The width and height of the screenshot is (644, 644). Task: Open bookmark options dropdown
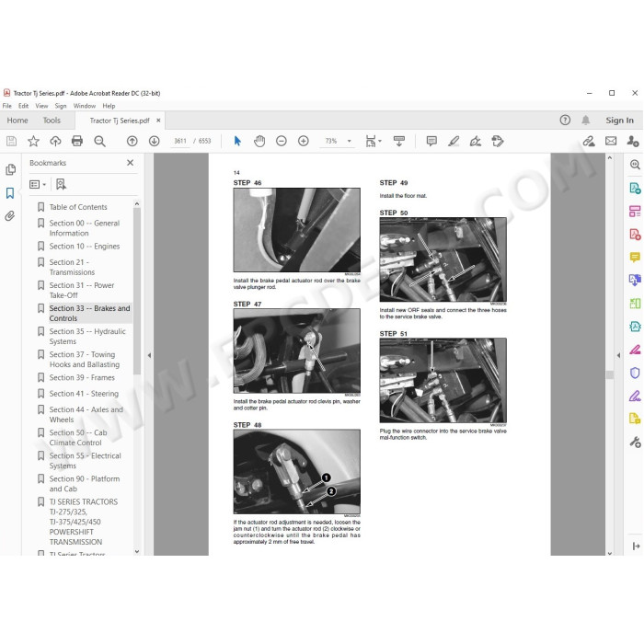[38, 185]
